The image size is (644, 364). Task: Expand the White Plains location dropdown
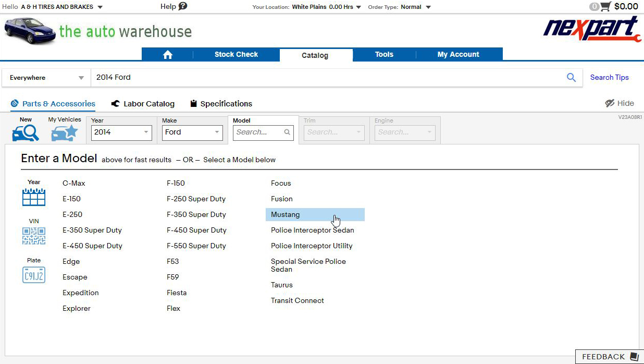click(x=327, y=7)
